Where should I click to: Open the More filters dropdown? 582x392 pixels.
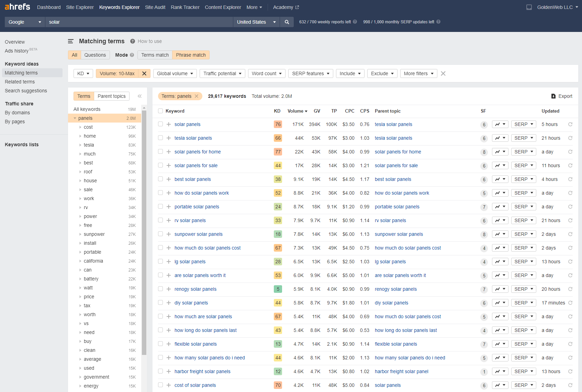pyautogui.click(x=418, y=73)
